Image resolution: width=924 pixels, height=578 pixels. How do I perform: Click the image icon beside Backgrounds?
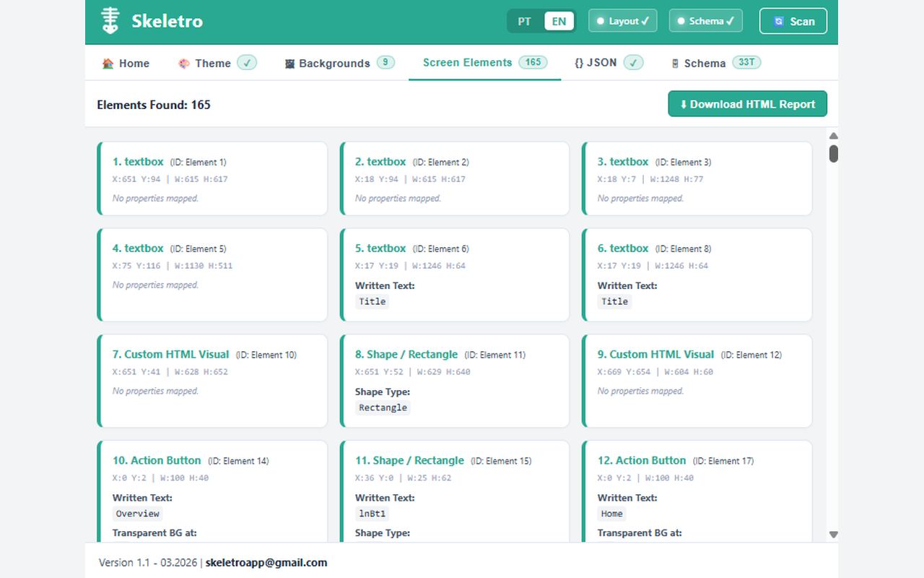289,64
